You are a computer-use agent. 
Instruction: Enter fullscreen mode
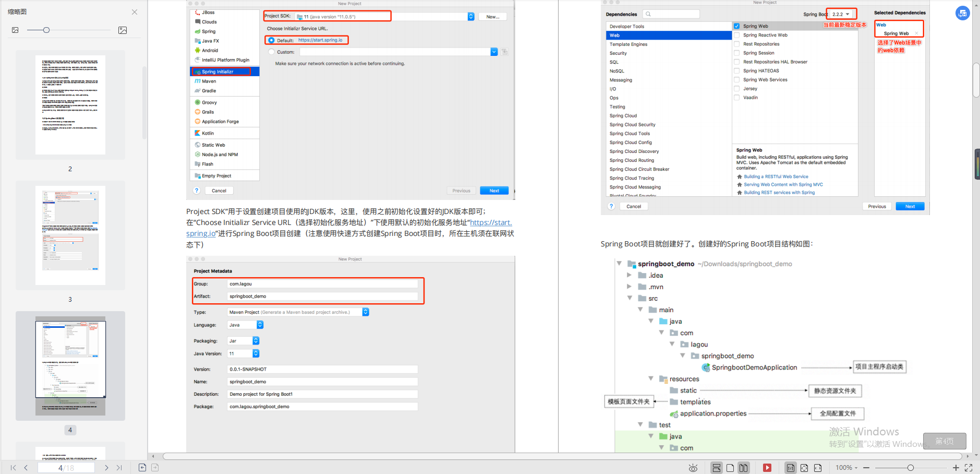969,468
